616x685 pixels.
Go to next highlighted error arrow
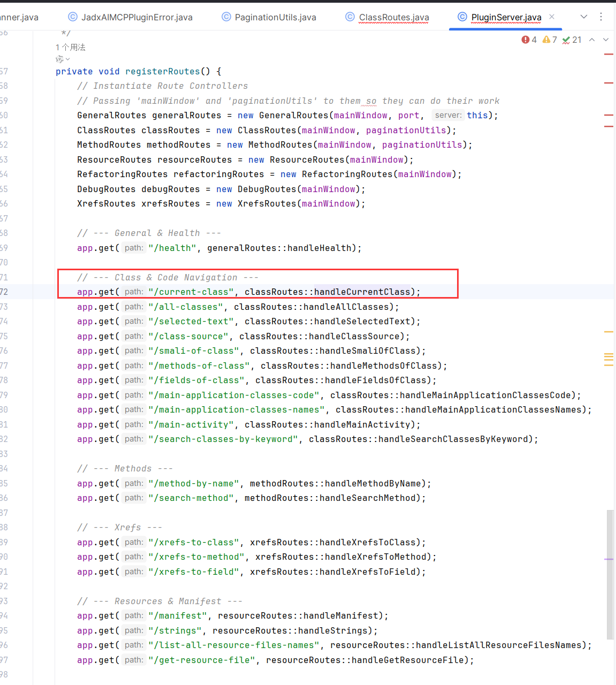(606, 40)
